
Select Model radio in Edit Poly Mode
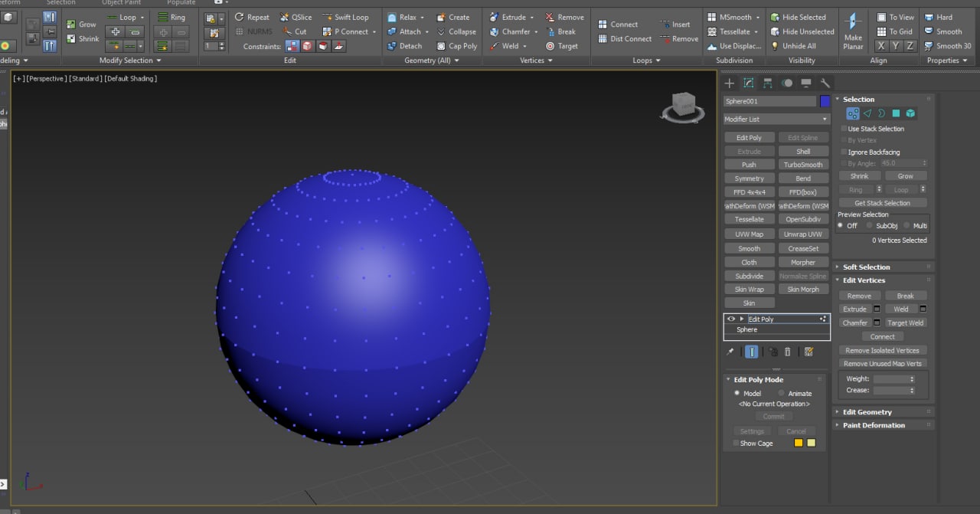tap(737, 393)
